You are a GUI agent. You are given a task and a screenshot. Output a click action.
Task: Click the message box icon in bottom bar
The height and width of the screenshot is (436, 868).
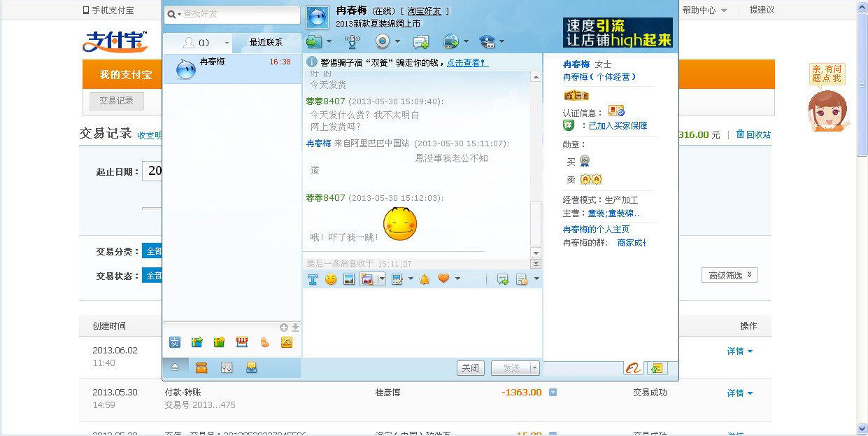[251, 367]
